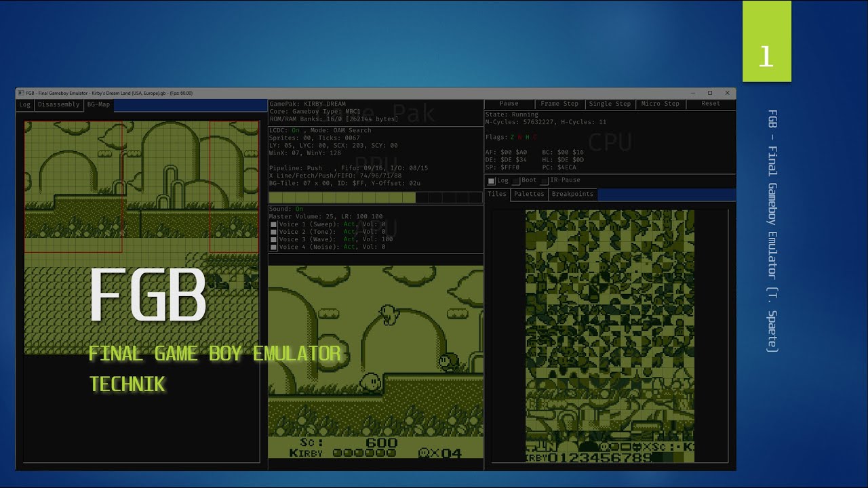Screen dimensions: 868x488
Task: Toggle the Voice 1 (Sweep) checkbox
Action: coord(273,224)
